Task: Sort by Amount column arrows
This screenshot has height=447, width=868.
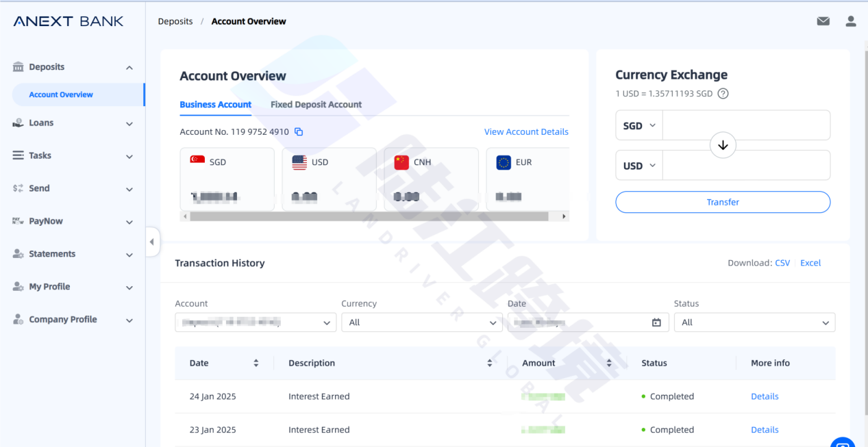Action: coord(609,363)
